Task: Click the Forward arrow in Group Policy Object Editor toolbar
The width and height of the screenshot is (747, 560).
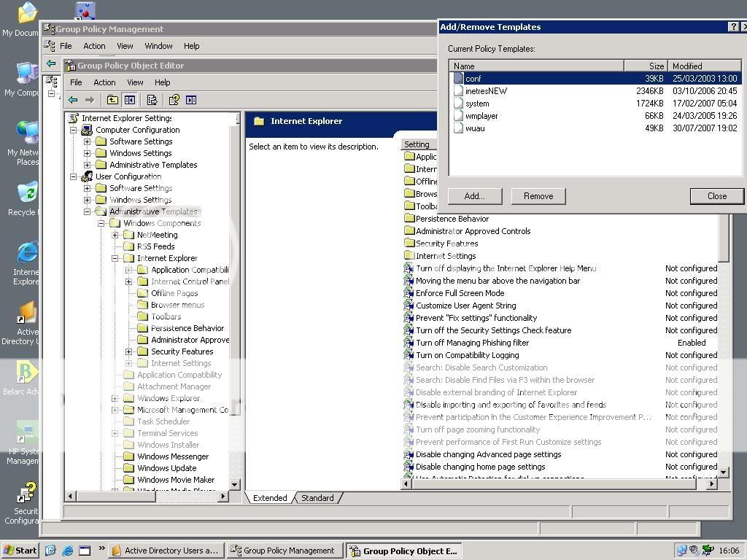Action: point(89,100)
